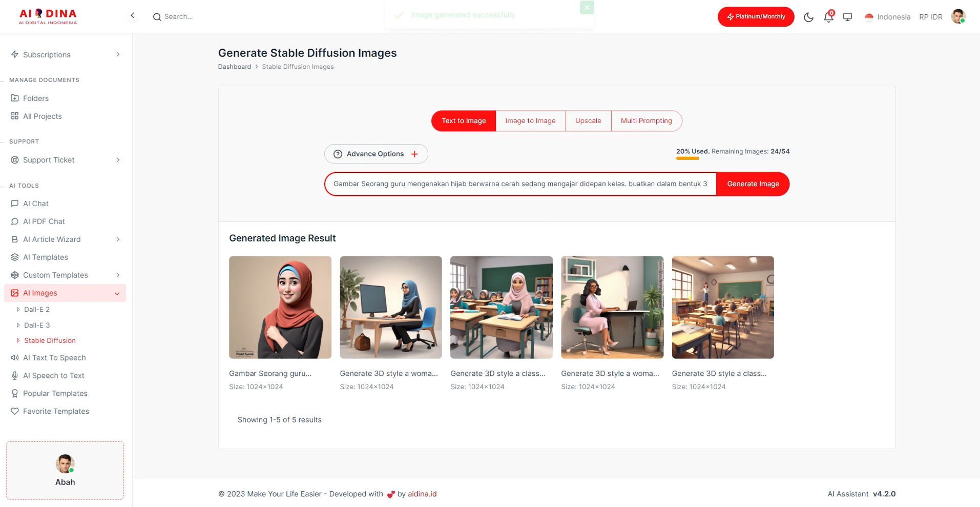Image resolution: width=980 pixels, height=507 pixels.
Task: Open user avatar in top right
Action: click(x=957, y=16)
